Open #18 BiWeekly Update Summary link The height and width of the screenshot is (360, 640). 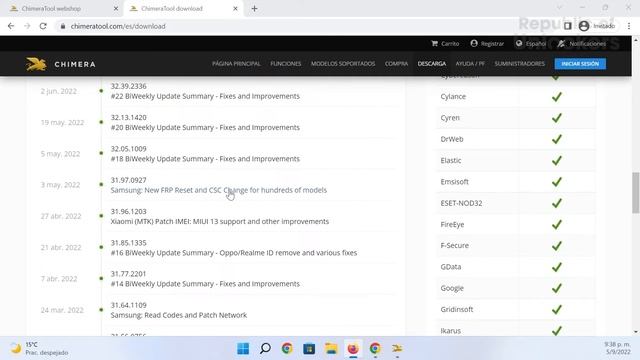[x=205, y=159]
